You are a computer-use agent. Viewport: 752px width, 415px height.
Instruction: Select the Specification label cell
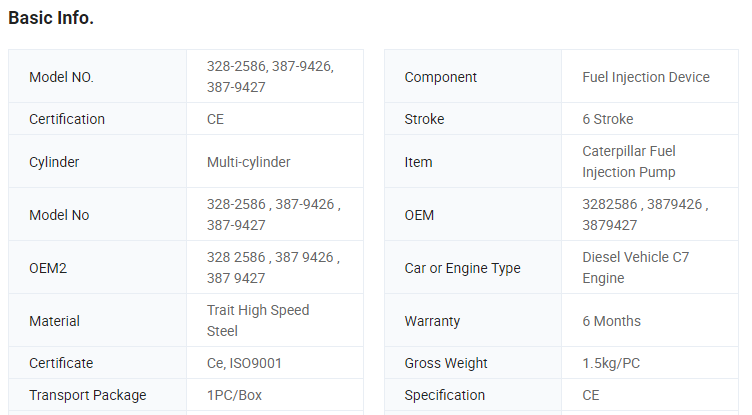coord(445,395)
